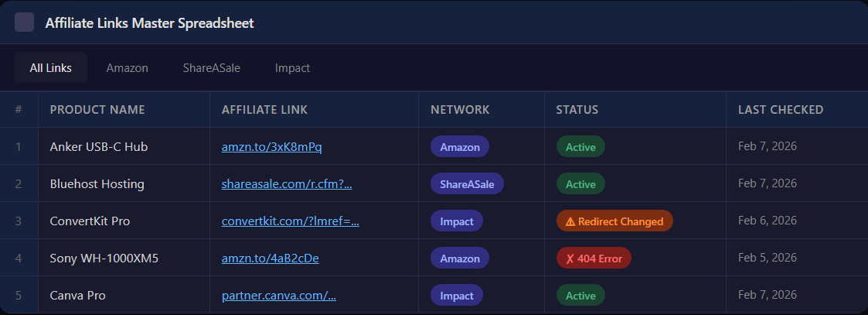868x315 pixels.
Task: Select row number 3
Action: (x=19, y=221)
